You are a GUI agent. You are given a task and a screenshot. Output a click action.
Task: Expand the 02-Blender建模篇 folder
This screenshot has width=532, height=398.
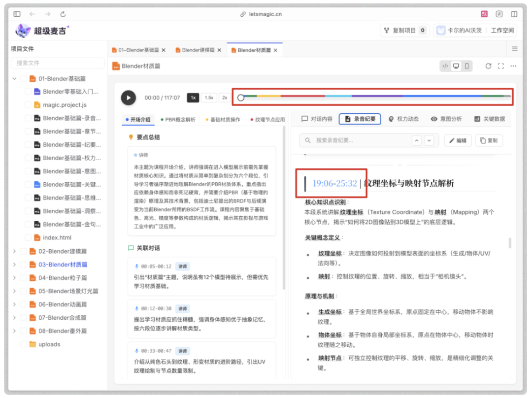point(14,251)
